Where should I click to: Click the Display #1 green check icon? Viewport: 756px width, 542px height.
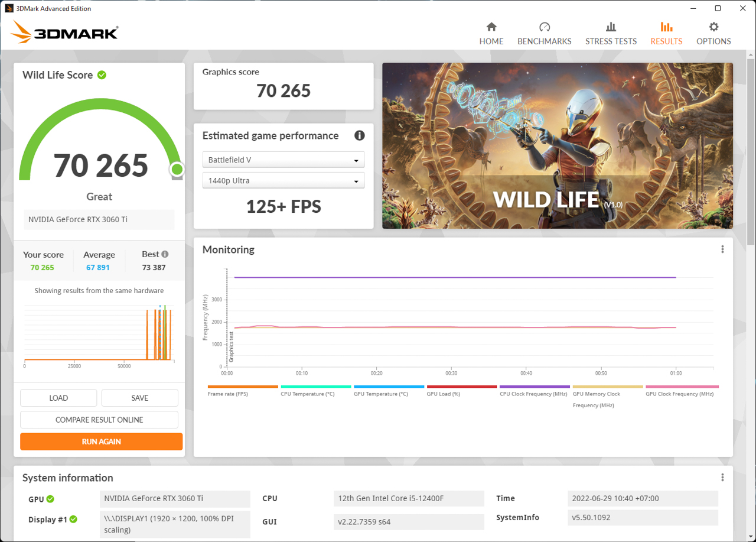click(73, 520)
